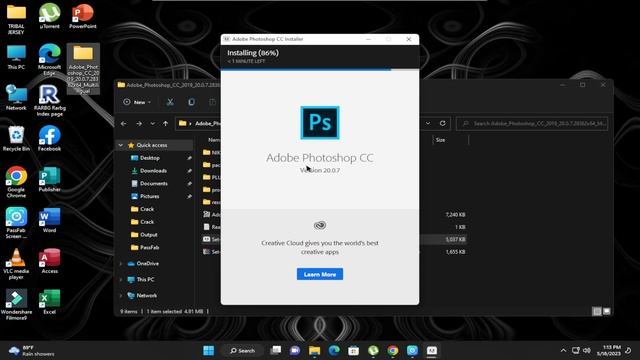Open Wondershare Filmora9 shortcut
Screen dimensions: 640x360
pos(16,304)
